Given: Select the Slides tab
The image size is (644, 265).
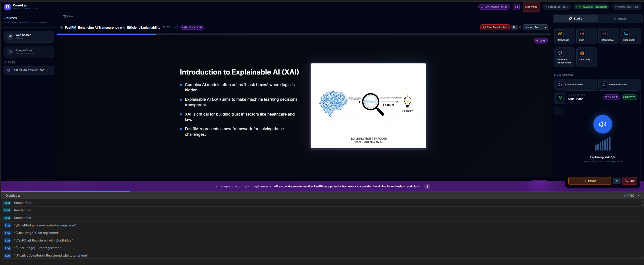Looking at the screenshot, I should click(68, 16).
